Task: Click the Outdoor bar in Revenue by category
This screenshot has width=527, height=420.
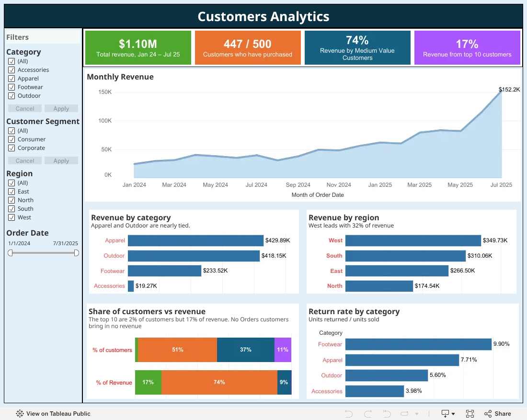Action: click(194, 256)
